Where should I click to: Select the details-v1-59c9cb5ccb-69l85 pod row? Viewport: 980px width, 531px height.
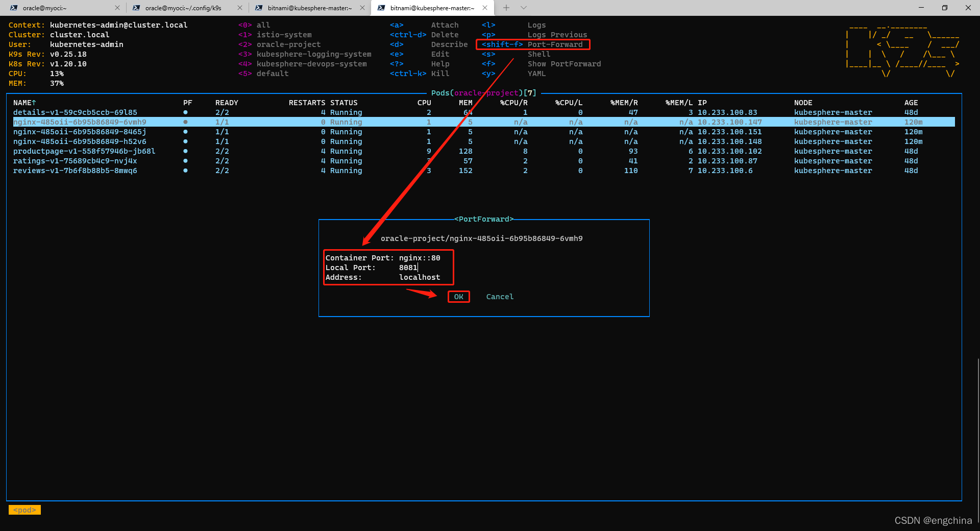click(x=484, y=112)
